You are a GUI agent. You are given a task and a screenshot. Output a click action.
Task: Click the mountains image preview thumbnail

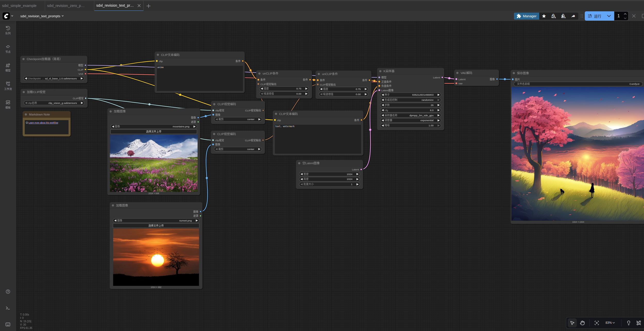point(154,163)
